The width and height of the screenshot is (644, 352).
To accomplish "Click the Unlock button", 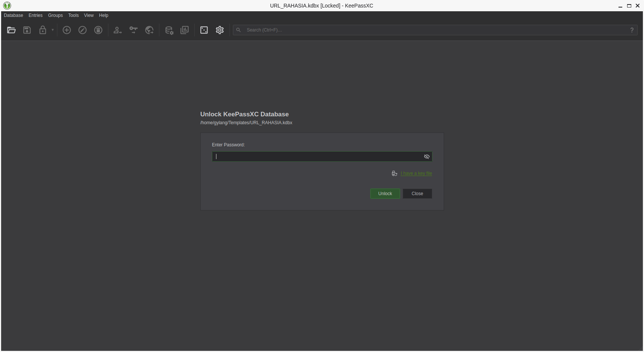I will click(x=385, y=193).
